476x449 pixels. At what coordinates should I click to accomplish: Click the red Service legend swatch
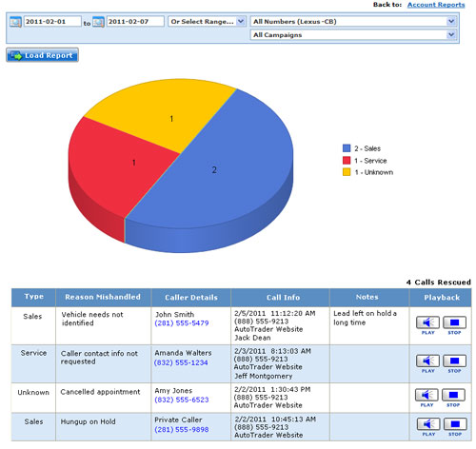pos(347,161)
